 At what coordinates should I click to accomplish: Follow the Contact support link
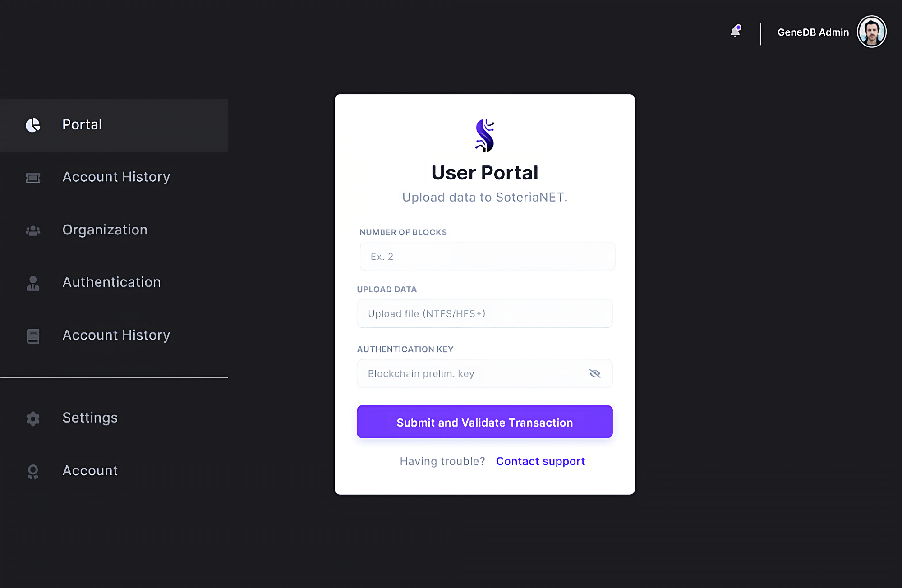point(540,461)
